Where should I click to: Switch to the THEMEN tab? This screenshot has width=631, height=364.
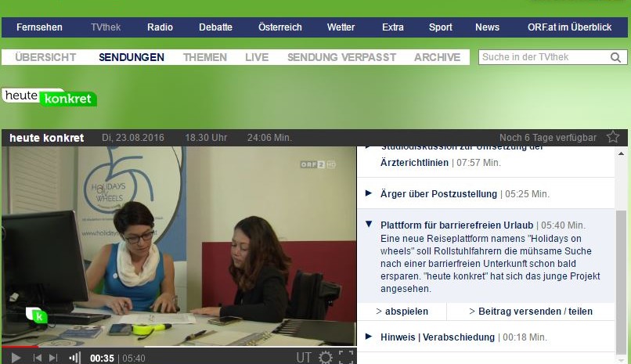(205, 57)
